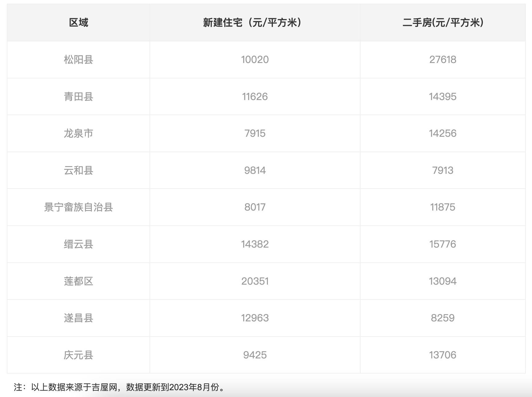Select the 龙泉市 region cell
Screen dimensions: 532x397
[78, 133]
